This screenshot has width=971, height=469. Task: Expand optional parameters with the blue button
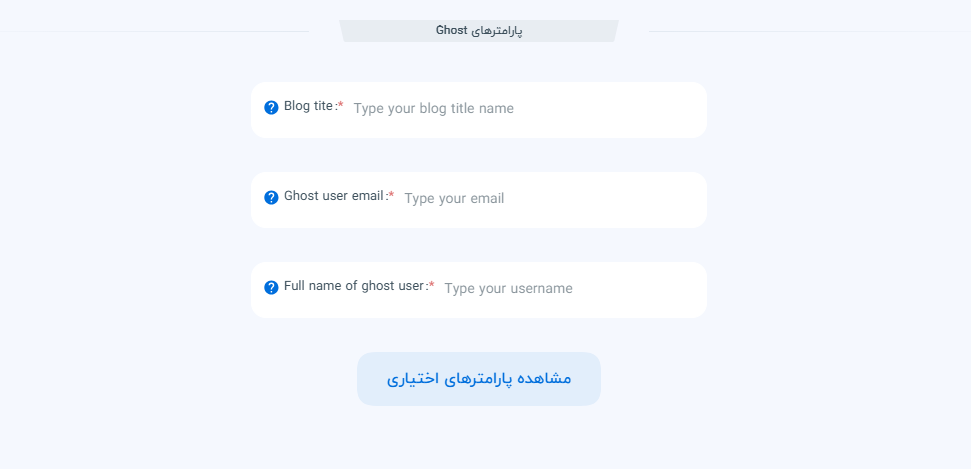pyautogui.click(x=479, y=379)
